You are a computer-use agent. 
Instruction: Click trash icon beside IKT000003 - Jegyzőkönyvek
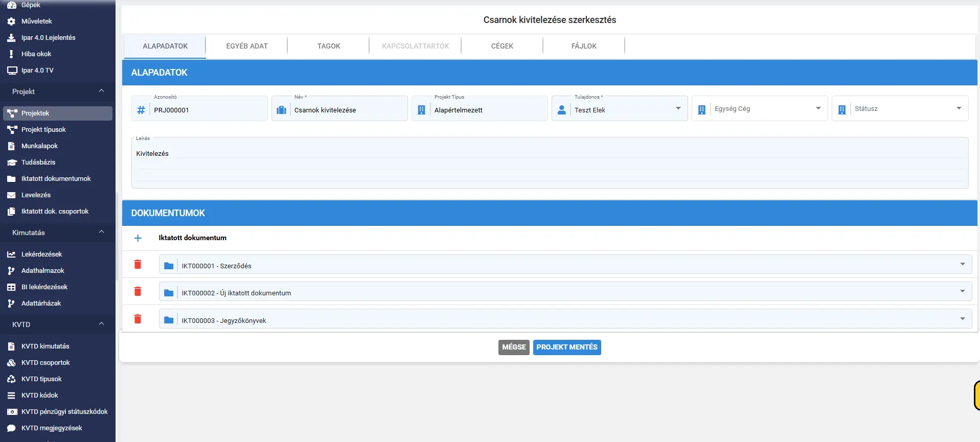[x=138, y=319]
